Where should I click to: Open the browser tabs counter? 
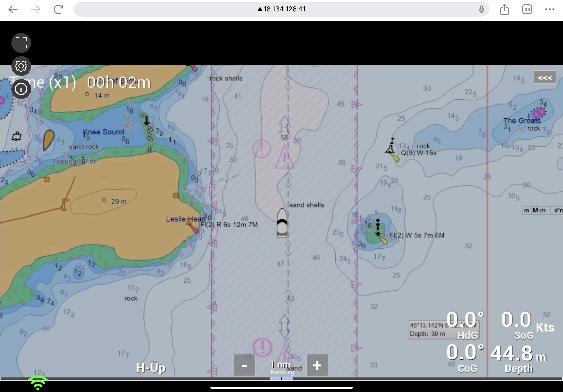click(527, 9)
